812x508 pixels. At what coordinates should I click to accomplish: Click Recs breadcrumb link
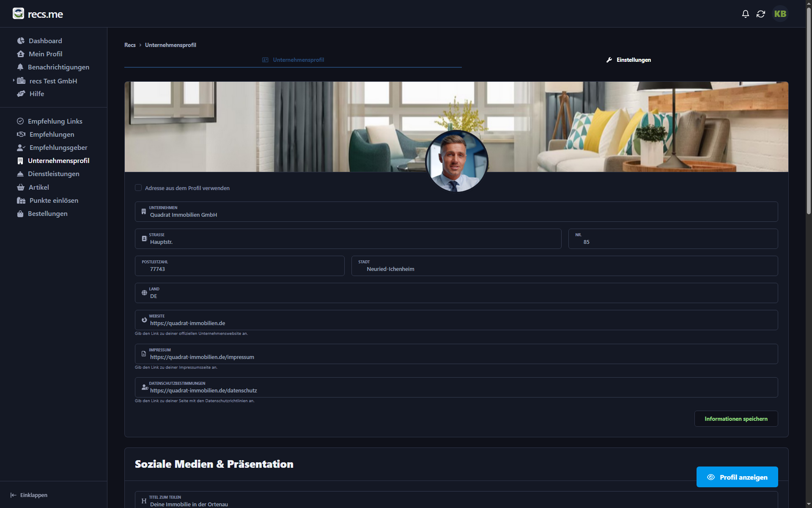pos(130,45)
